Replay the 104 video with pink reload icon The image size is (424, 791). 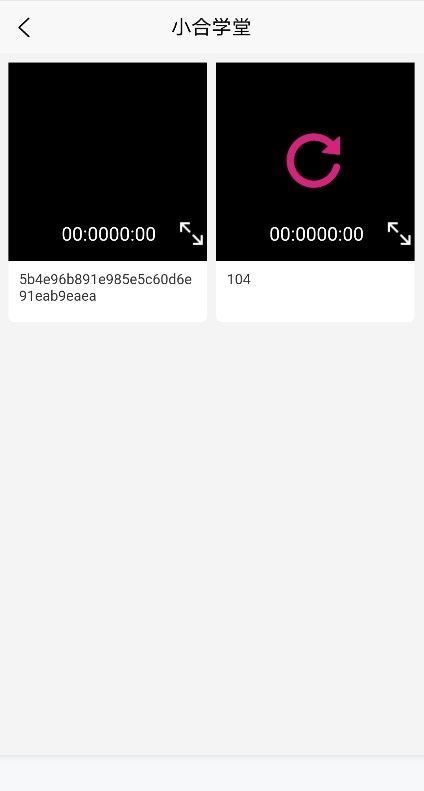[x=314, y=160]
